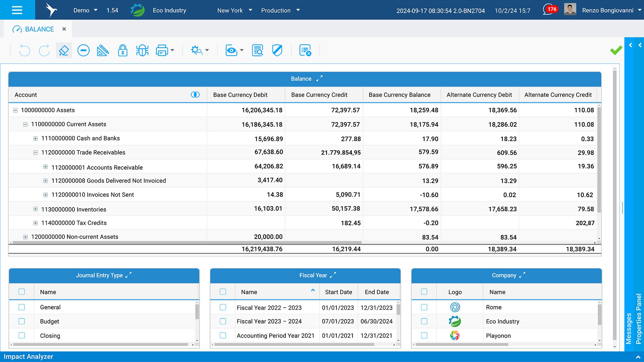
Task: Sort by the Base Currency Debit column header
Action: 240,95
